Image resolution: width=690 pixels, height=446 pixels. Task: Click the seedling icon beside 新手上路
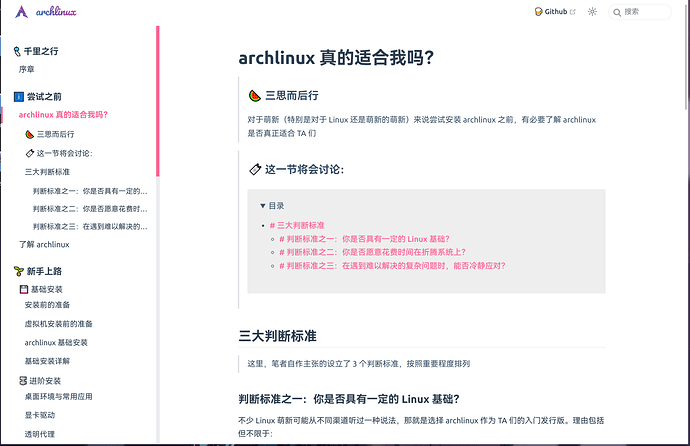point(18,271)
